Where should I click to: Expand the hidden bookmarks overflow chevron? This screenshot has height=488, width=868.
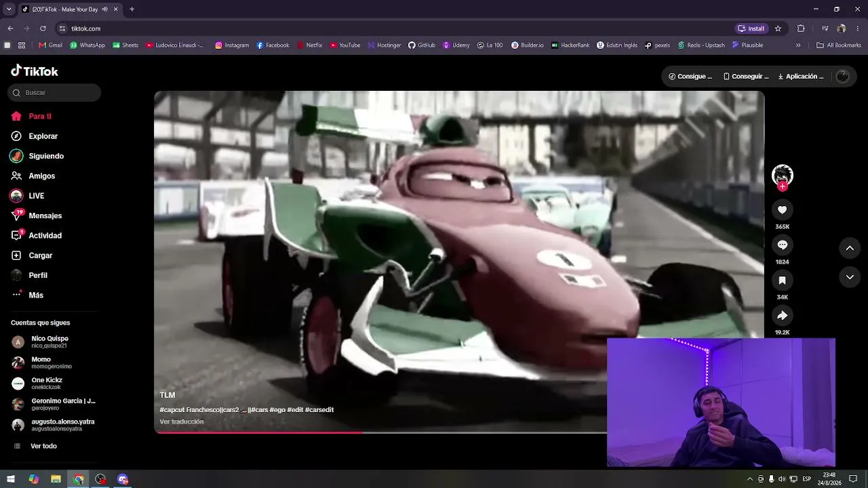[798, 45]
